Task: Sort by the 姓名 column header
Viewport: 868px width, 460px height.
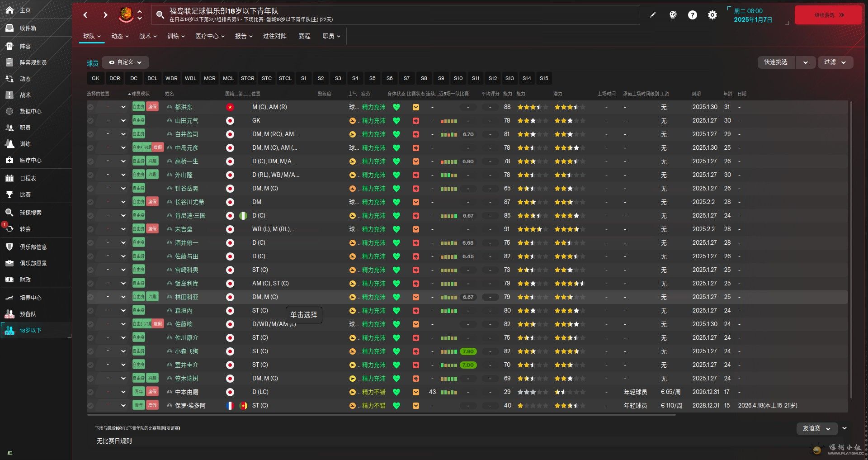Action: tap(170, 94)
